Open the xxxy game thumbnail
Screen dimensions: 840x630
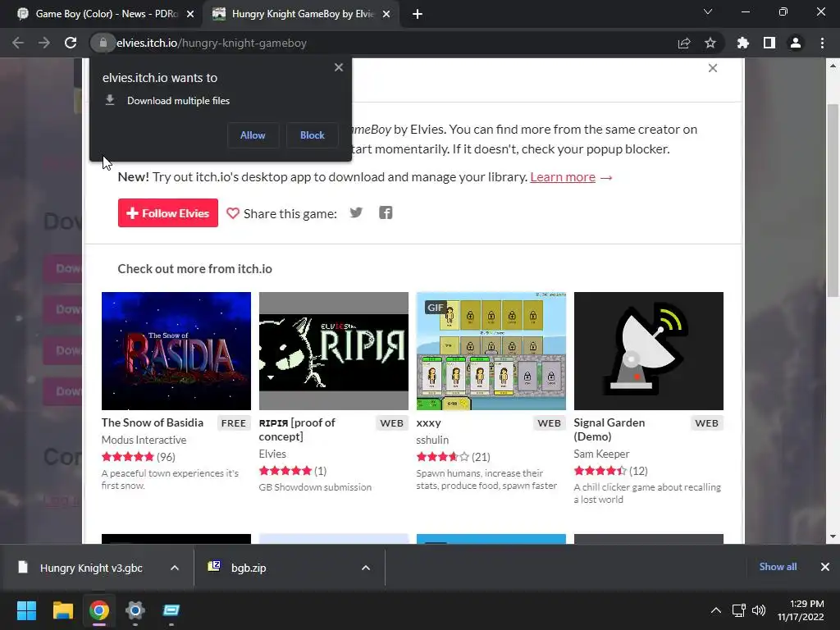click(491, 351)
